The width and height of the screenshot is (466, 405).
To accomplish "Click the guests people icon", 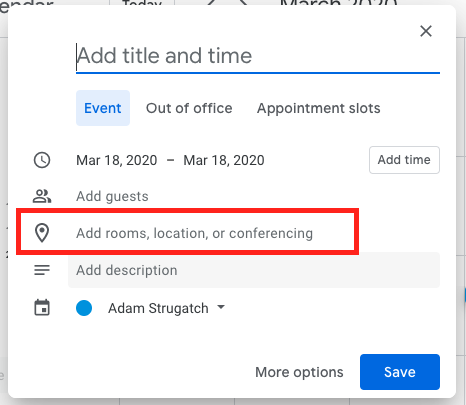I will tap(42, 196).
